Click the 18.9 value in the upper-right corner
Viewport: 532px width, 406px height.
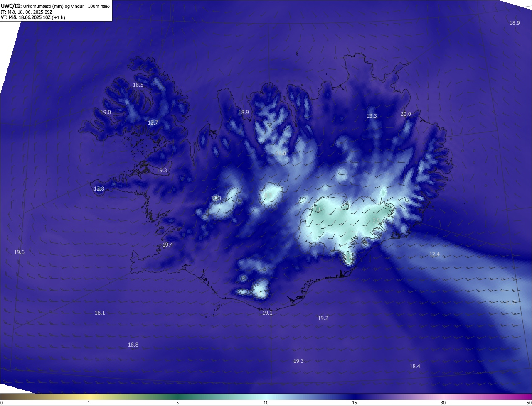point(515,23)
